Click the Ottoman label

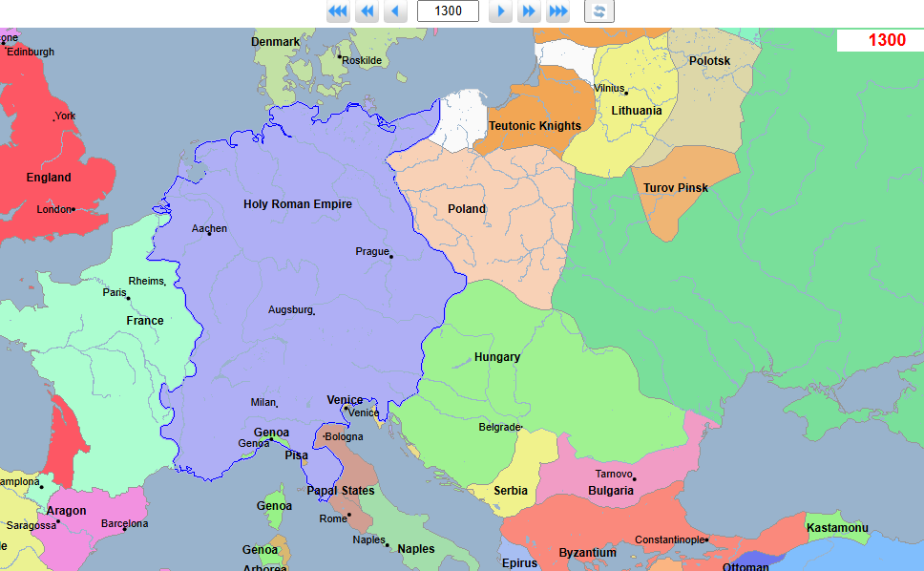click(745, 566)
